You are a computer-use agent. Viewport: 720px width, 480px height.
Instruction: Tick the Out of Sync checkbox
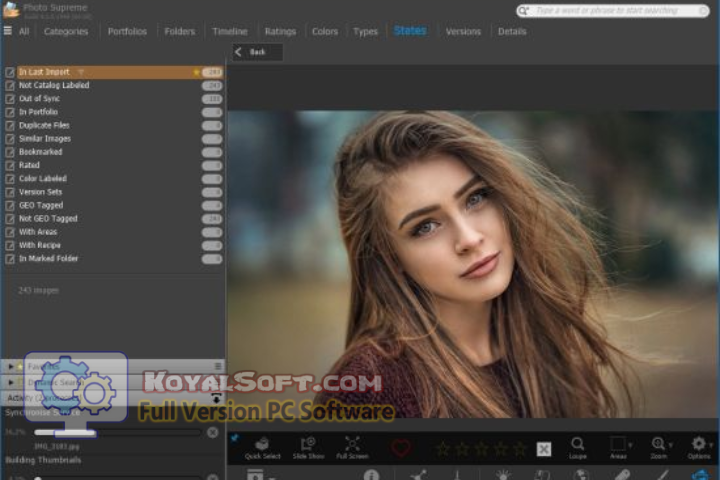10,99
